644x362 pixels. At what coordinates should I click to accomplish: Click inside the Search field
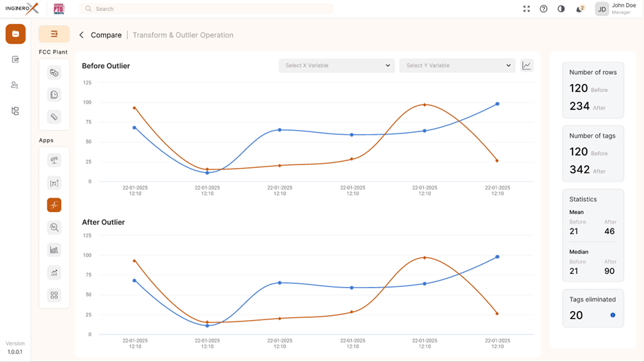206,9
